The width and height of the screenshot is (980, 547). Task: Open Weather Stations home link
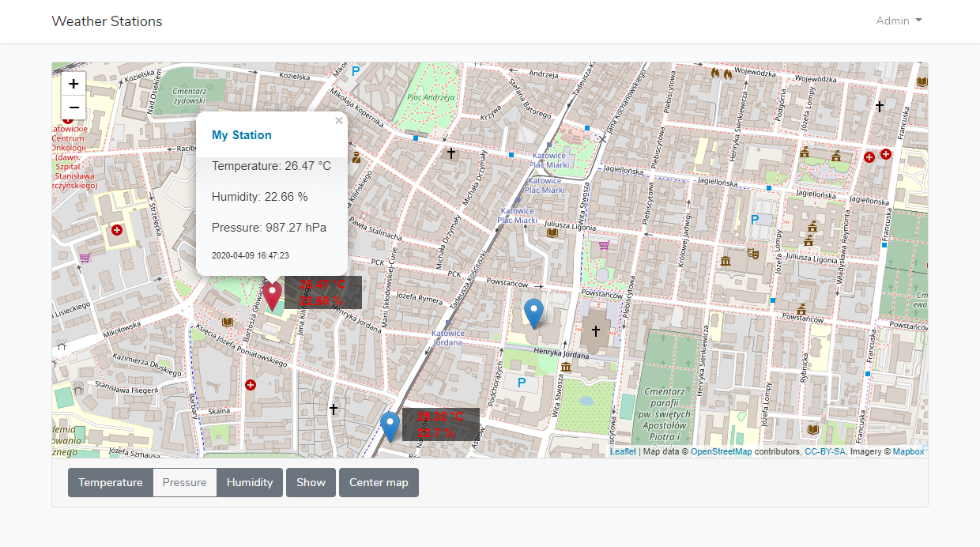click(107, 21)
